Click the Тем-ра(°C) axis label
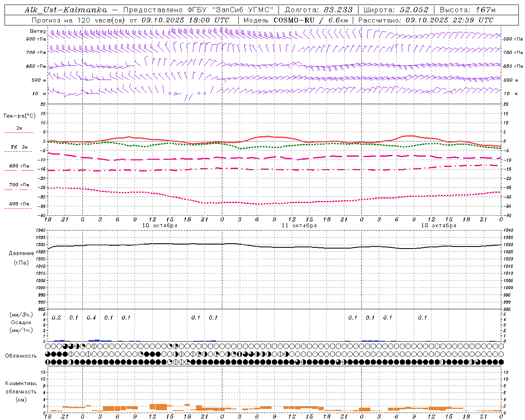This screenshot has width=525, height=420. pos(20,116)
